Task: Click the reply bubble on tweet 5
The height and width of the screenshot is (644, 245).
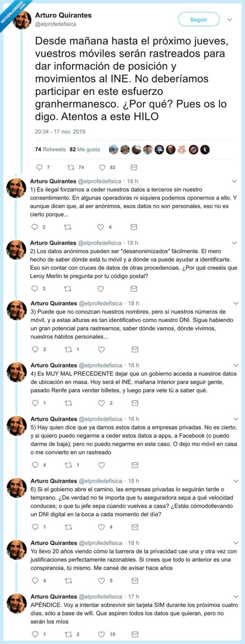Action: 35,465
